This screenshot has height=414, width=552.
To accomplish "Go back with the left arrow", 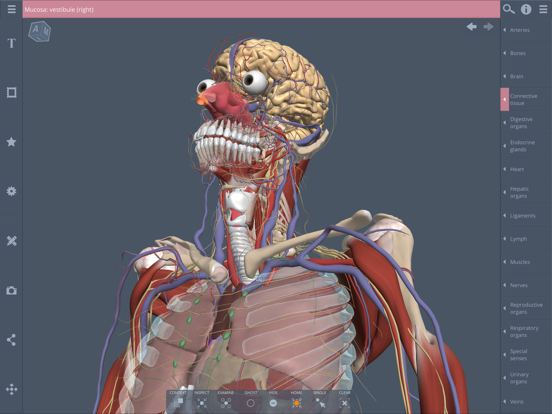I will click(x=471, y=27).
